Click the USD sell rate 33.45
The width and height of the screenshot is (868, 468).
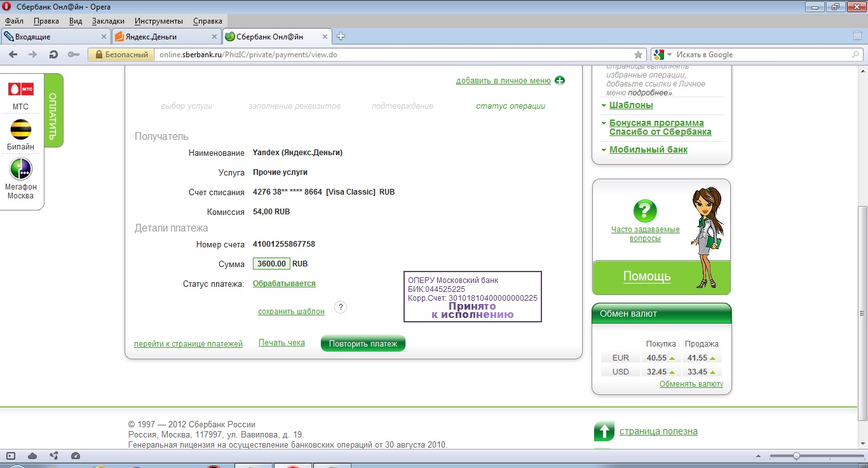698,372
